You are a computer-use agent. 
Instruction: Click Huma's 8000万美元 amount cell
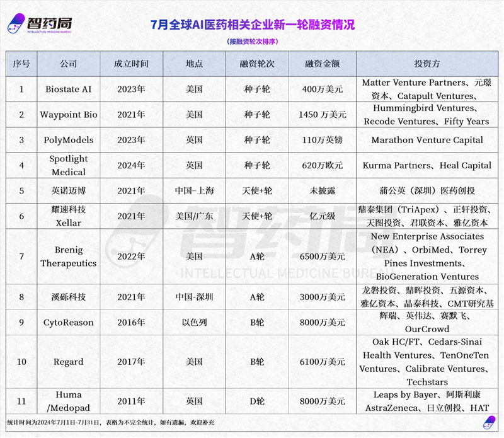[323, 401]
